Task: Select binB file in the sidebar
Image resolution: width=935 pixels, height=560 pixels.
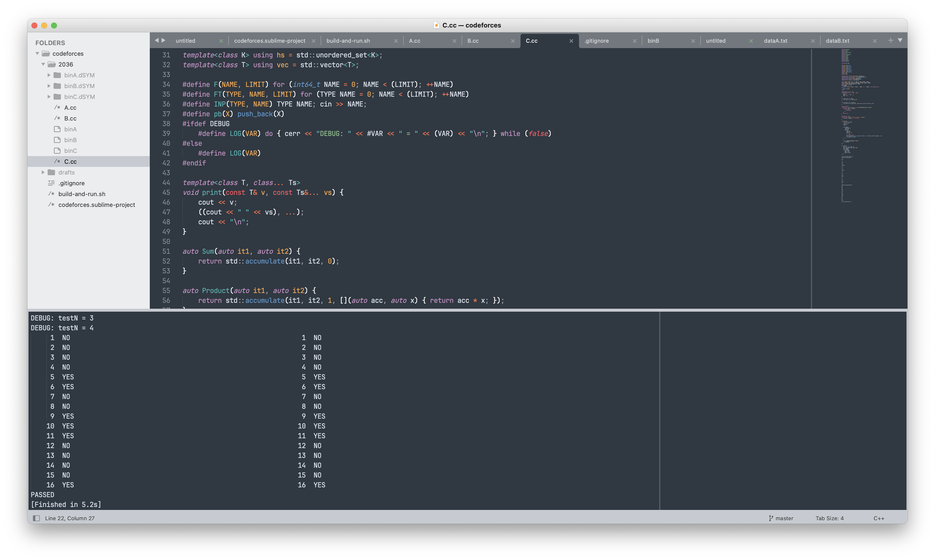Action: (x=70, y=140)
